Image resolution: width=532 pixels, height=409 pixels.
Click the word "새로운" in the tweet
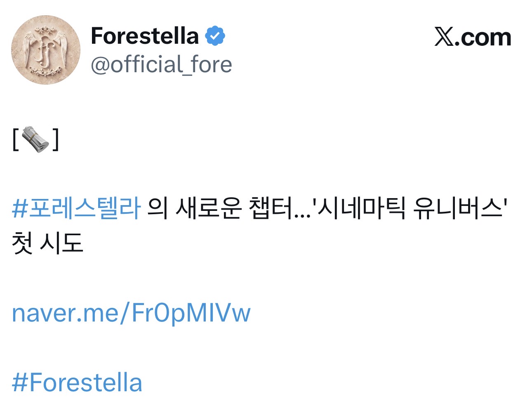pyautogui.click(x=208, y=208)
